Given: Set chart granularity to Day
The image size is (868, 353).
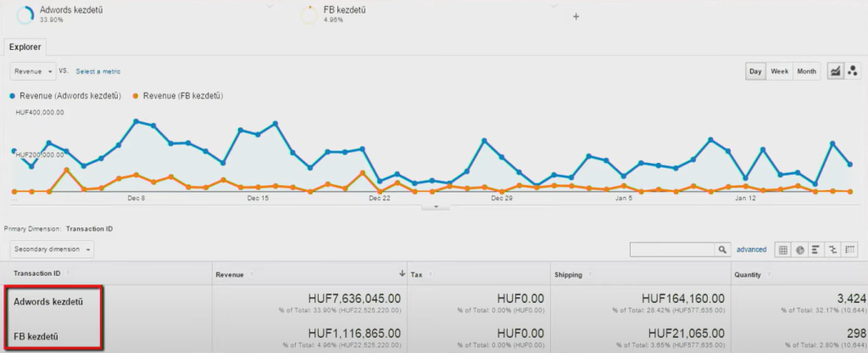Looking at the screenshot, I should [x=754, y=71].
